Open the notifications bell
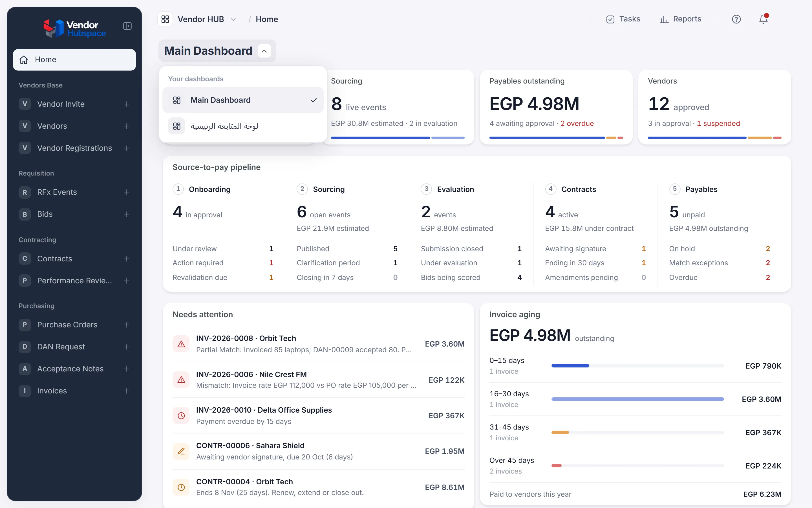This screenshot has width=812, height=508. click(x=763, y=19)
